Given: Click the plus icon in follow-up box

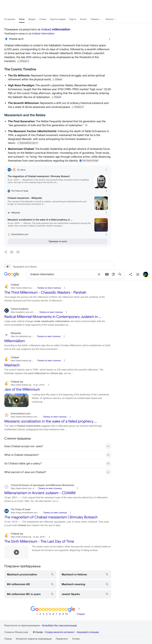Looking at the screenshot, I should coord(7,266).
